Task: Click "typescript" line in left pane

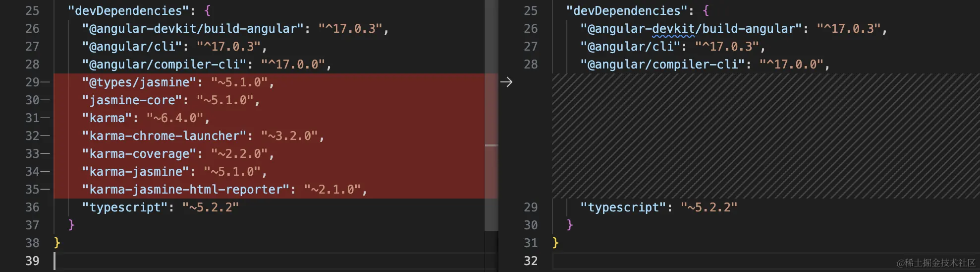Action: pos(161,207)
